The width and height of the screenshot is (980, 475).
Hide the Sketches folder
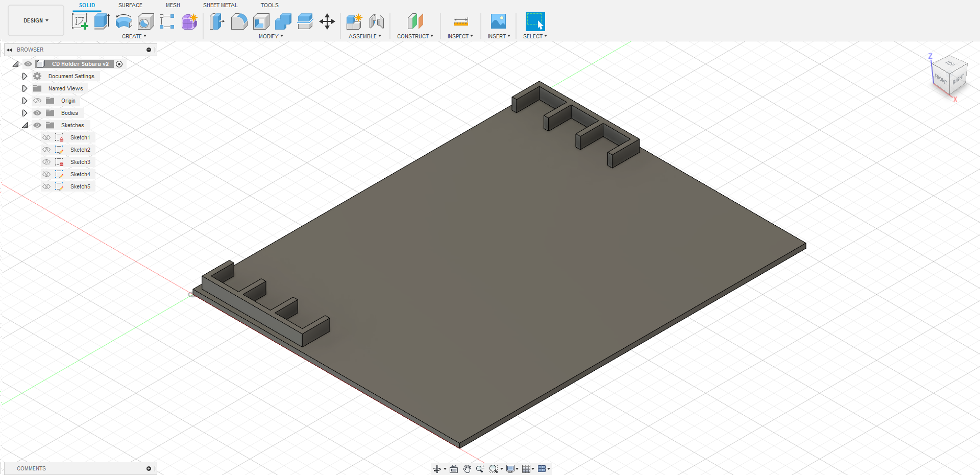coord(37,125)
